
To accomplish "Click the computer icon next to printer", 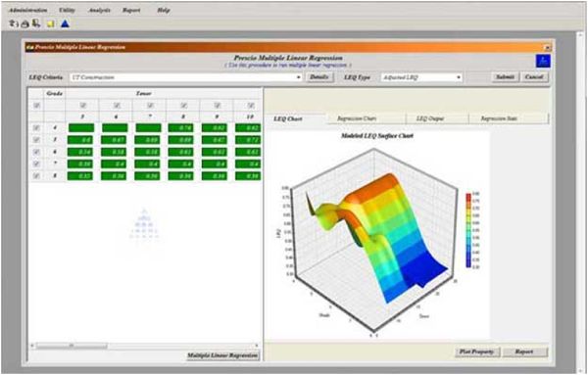I will [36, 23].
